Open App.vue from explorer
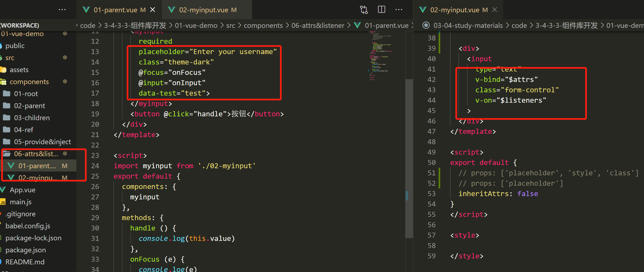Viewport: 644px width, 272px height. point(22,190)
